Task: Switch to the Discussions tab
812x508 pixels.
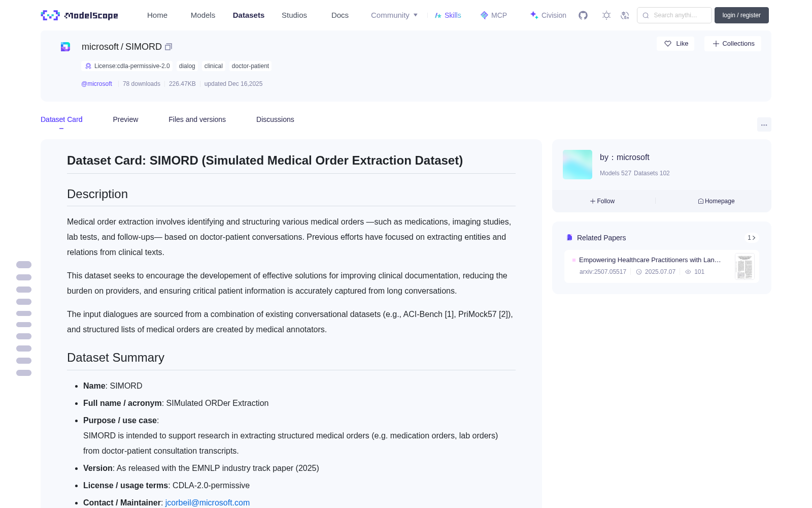Action: click(275, 119)
